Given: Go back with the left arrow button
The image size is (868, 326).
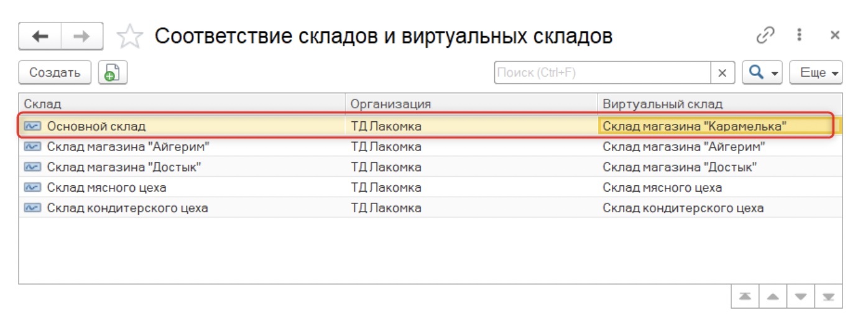Looking at the screenshot, I should 40,37.
